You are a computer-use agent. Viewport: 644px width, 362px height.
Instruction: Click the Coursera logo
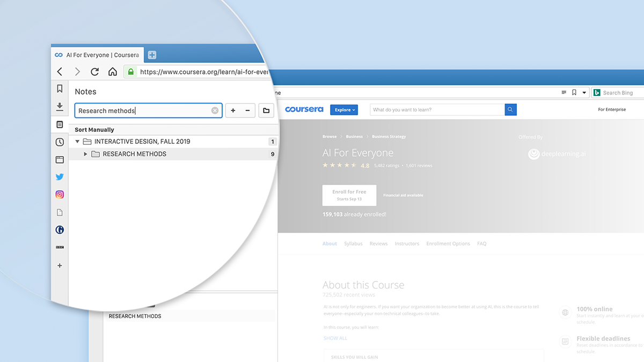pos(304,109)
